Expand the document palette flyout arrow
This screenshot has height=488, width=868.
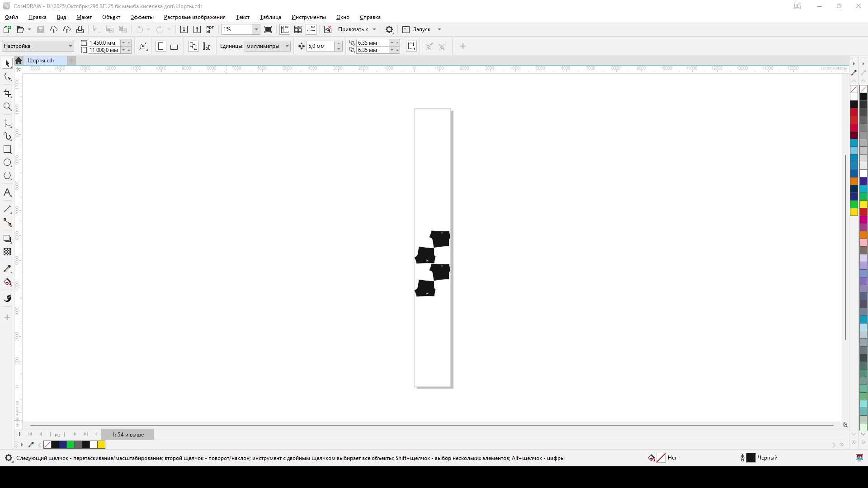22,445
